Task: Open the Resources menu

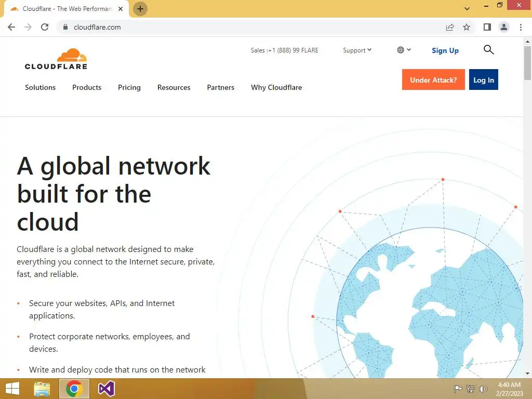Action: [174, 87]
